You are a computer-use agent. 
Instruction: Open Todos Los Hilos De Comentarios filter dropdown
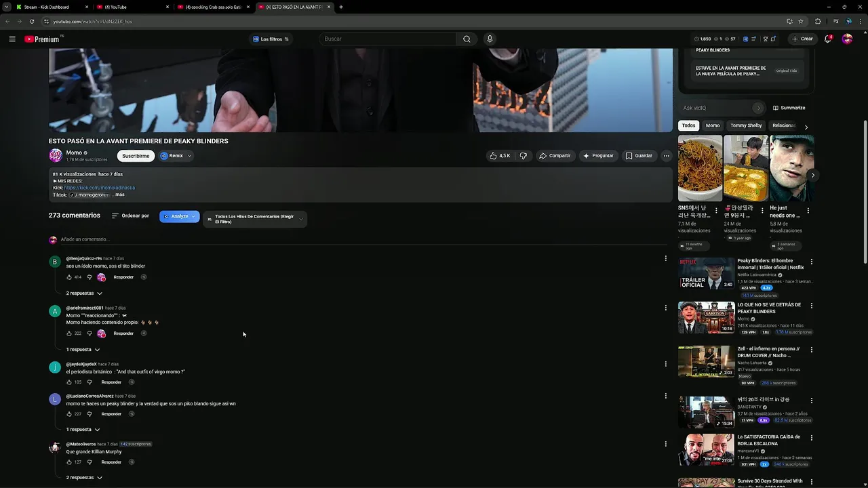pyautogui.click(x=255, y=219)
